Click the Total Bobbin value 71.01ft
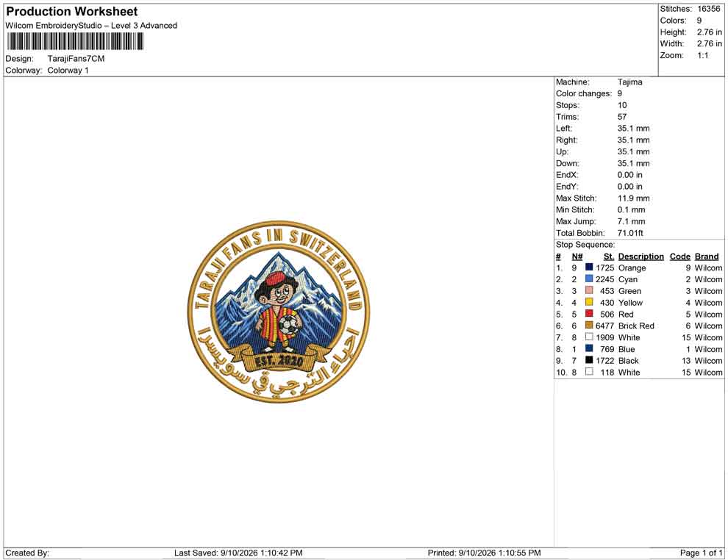Viewport: 728px width, 560px height. (630, 233)
